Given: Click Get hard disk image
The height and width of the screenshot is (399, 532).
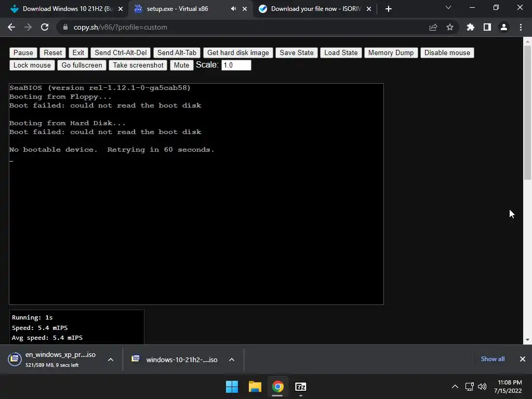Looking at the screenshot, I should (238, 52).
